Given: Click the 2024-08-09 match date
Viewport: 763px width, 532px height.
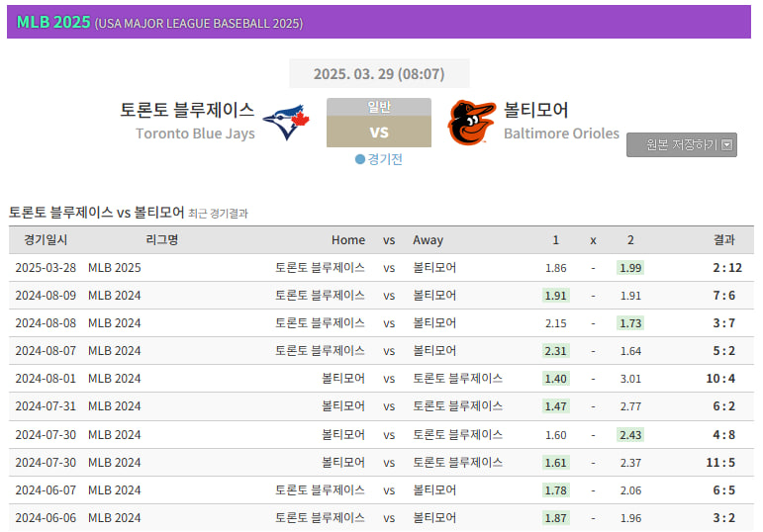Looking at the screenshot, I should [46, 296].
